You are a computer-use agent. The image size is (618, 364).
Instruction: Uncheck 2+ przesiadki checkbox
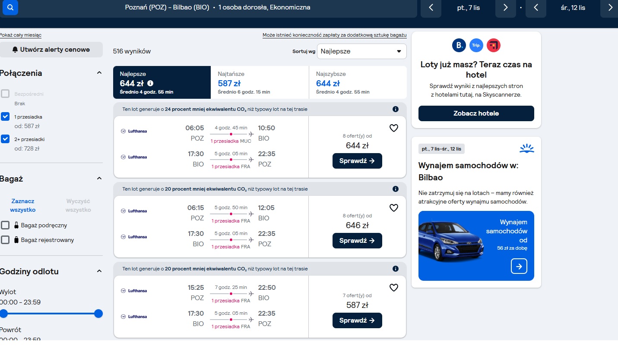pos(5,139)
